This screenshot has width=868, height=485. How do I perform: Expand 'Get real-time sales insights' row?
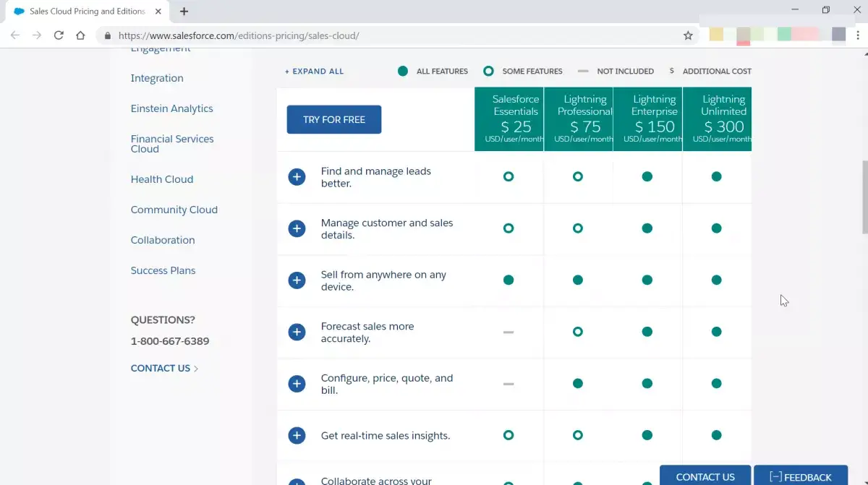297,436
